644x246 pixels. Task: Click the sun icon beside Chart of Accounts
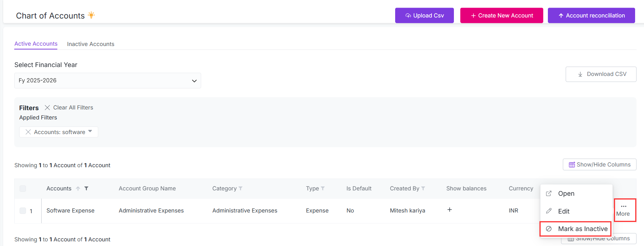[91, 15]
